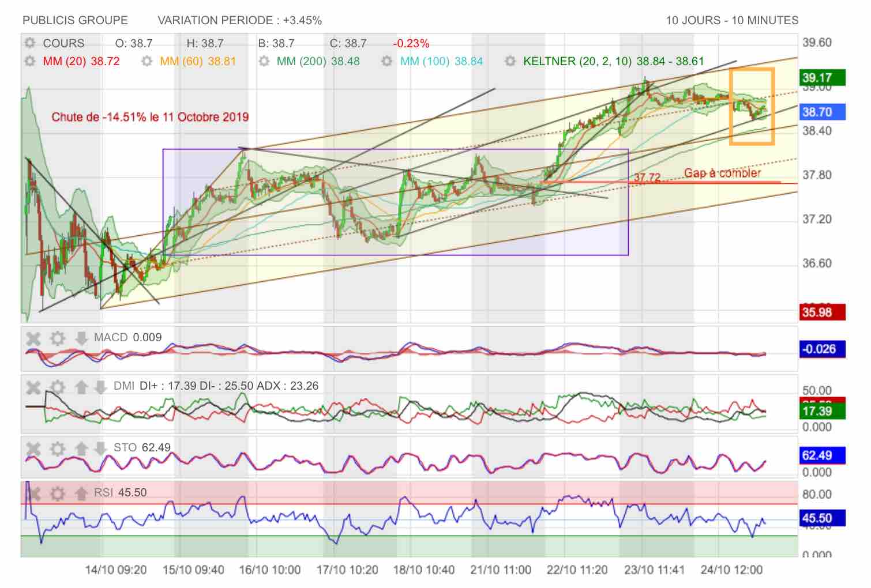Click the red 35.98 price tag
This screenshot has height=588, width=871.
click(x=822, y=312)
